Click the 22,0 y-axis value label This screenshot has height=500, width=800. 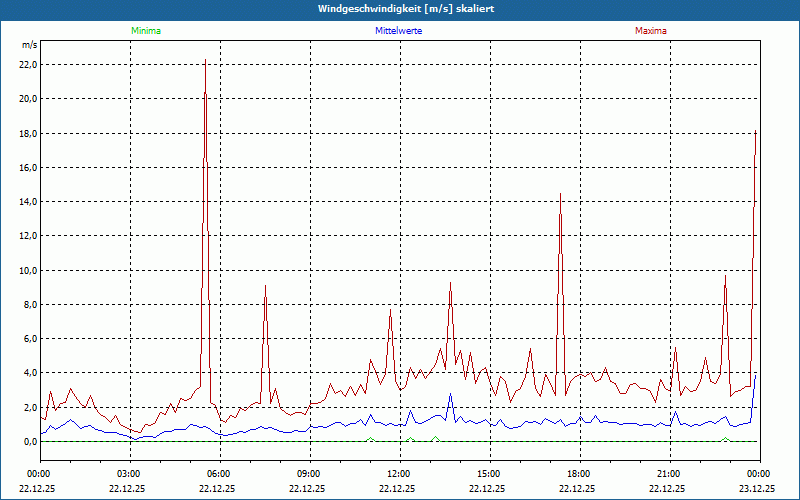[x=28, y=65]
